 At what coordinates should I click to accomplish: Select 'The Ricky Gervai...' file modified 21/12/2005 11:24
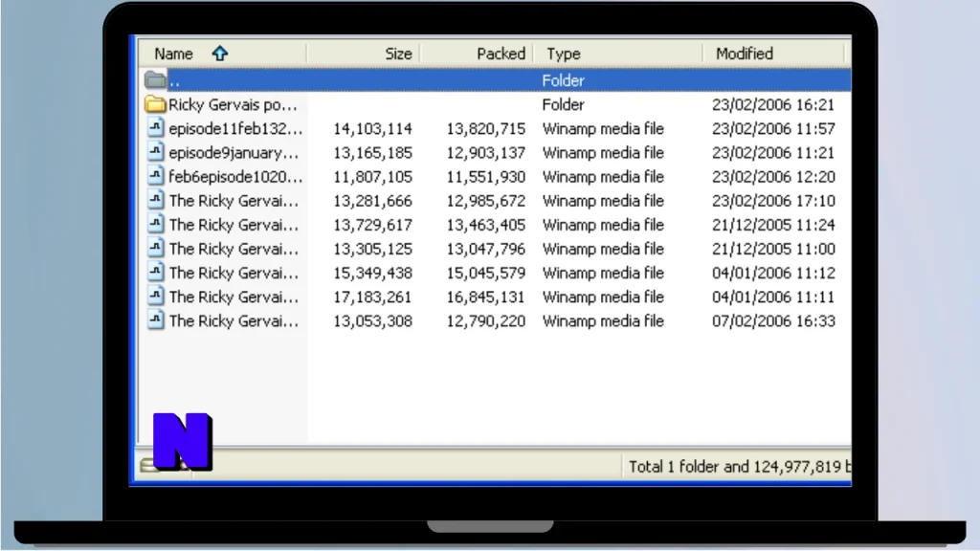(234, 225)
